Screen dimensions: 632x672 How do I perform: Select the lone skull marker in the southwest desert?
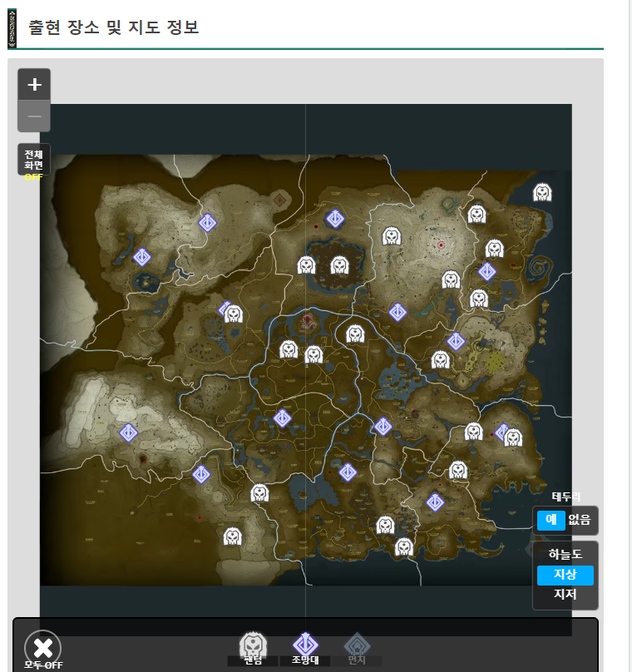pos(233,536)
